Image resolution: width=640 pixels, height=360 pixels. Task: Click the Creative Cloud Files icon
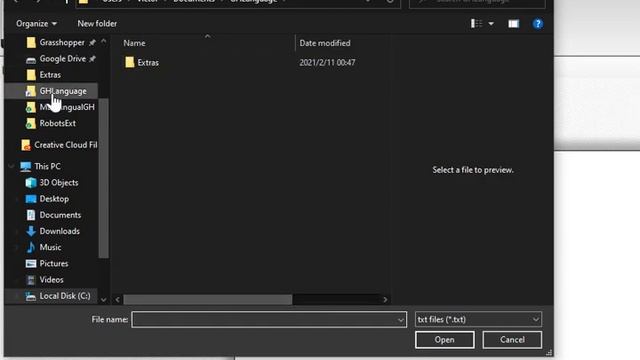click(x=26, y=145)
